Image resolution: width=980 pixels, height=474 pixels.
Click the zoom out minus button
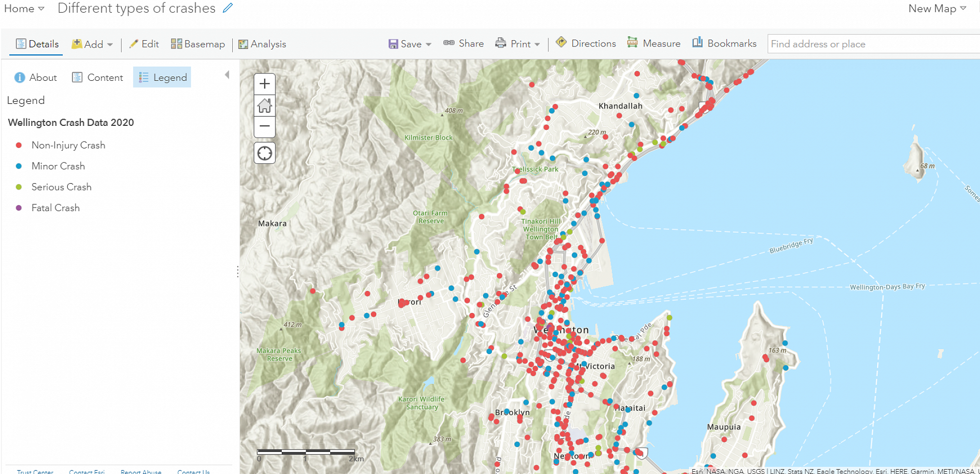click(265, 126)
